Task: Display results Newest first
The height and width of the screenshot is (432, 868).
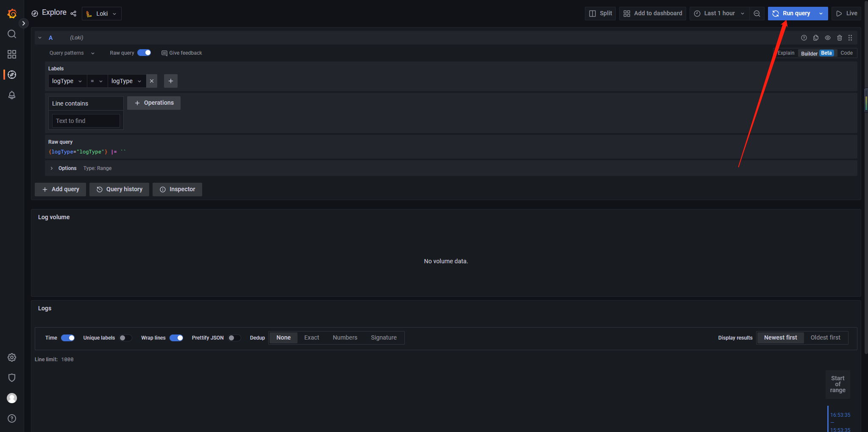Action: [780, 338]
